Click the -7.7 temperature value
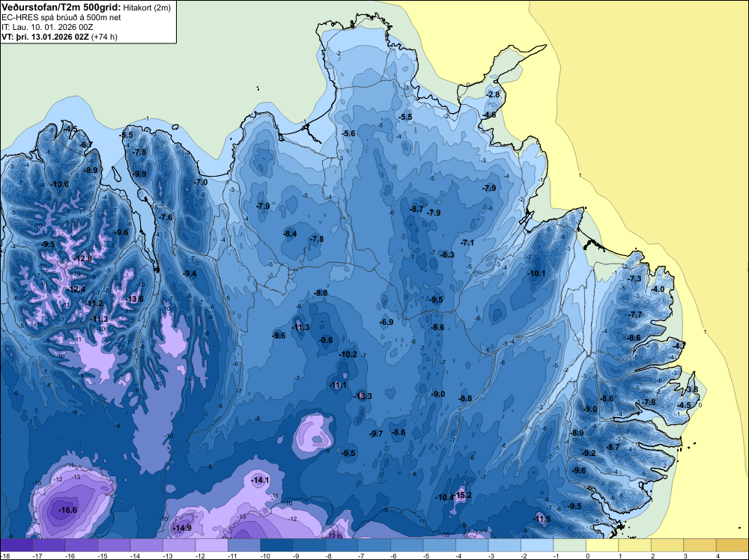 (635, 314)
